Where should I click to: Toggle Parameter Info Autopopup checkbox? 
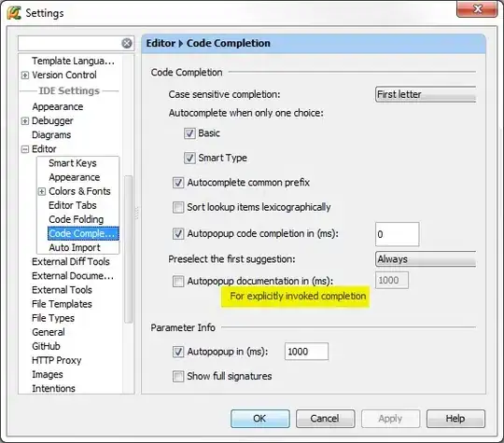178,352
